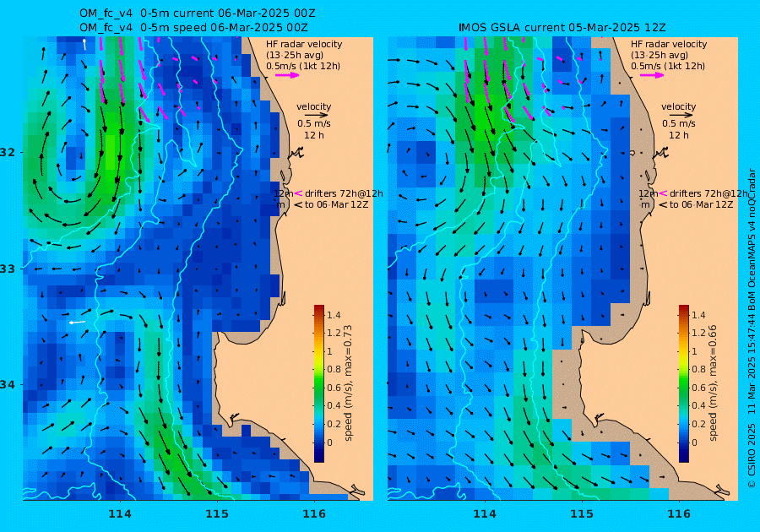This screenshot has width=760, height=532.
Task: Click the black '<' marker beside 'to 06 Mar 12Z' in left map
Action: (x=298, y=205)
